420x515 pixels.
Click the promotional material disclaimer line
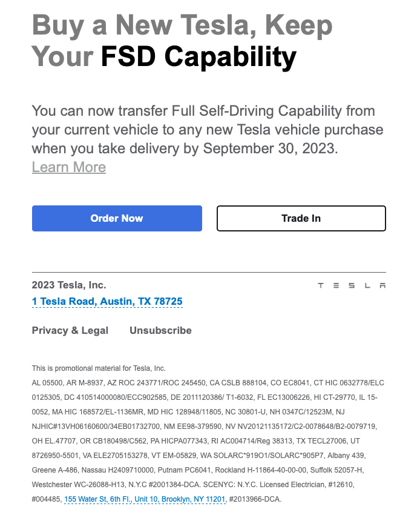click(x=97, y=367)
